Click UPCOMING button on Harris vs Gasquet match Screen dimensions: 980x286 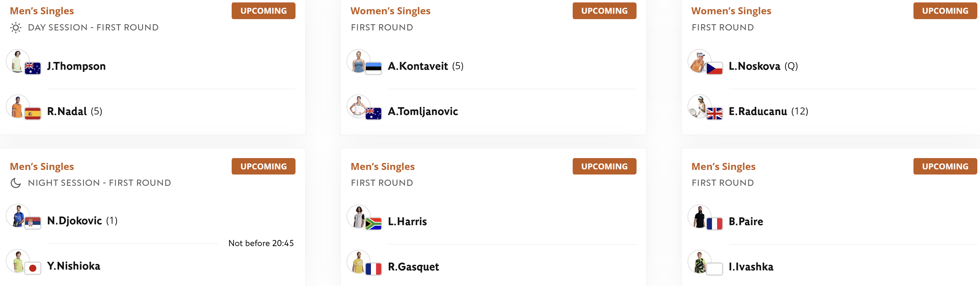(604, 166)
